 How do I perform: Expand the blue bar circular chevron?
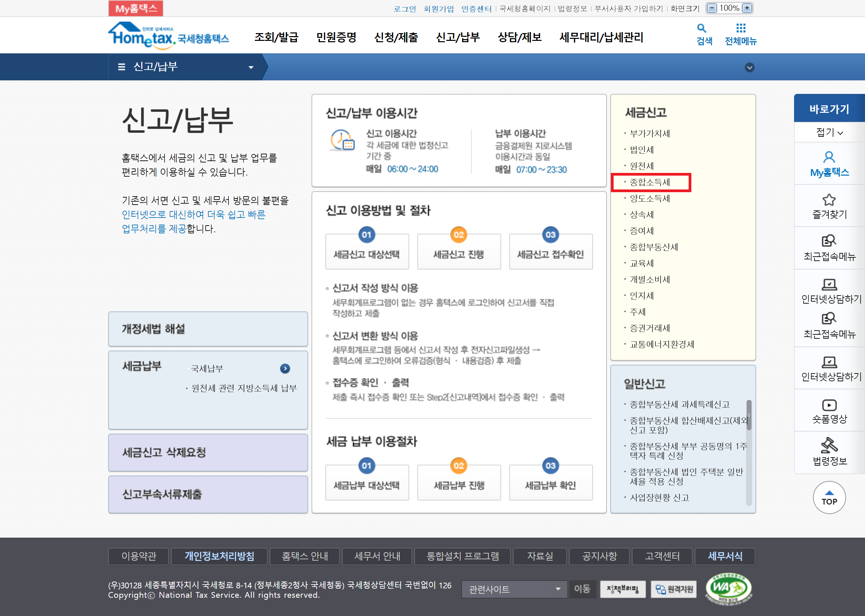pyautogui.click(x=749, y=68)
